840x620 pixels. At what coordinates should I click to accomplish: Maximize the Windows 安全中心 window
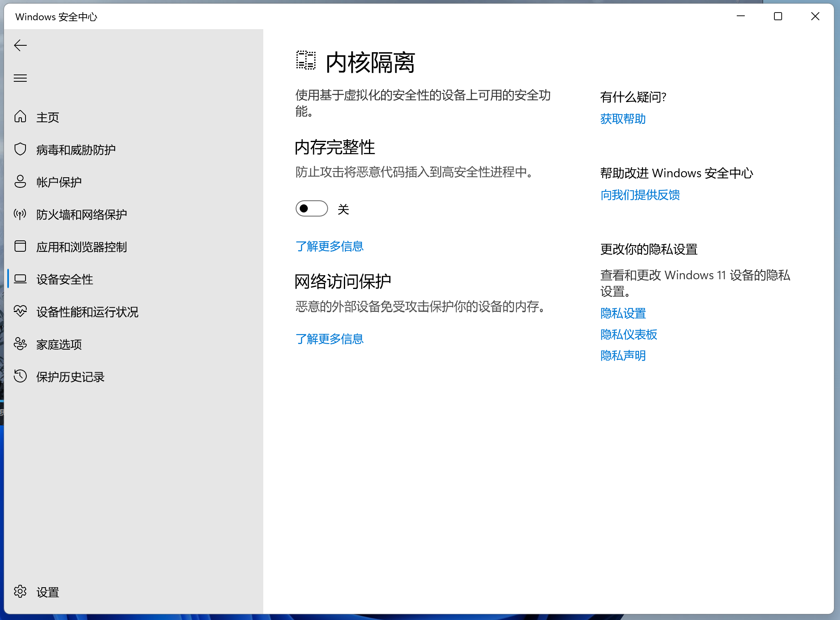click(x=778, y=16)
